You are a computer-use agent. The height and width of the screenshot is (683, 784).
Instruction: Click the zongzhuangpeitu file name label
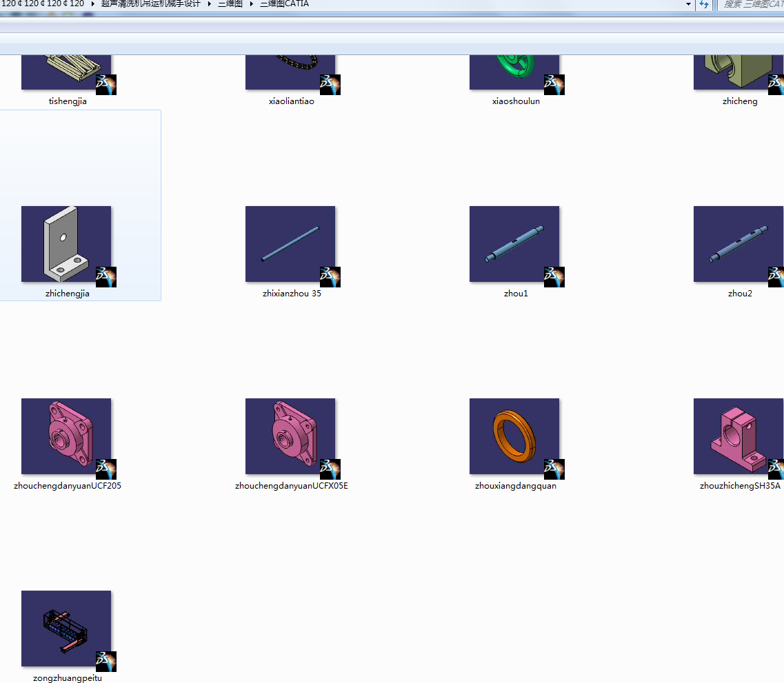click(x=68, y=678)
